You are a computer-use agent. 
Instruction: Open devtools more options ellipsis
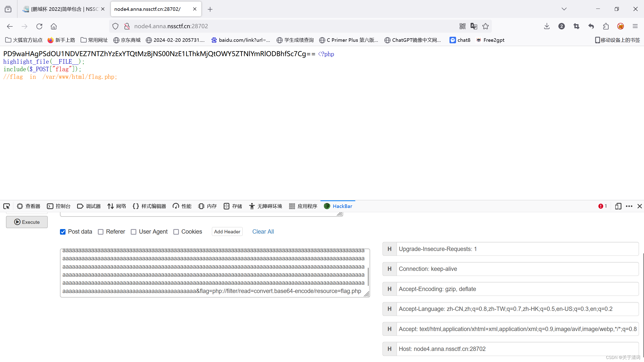coord(629,206)
